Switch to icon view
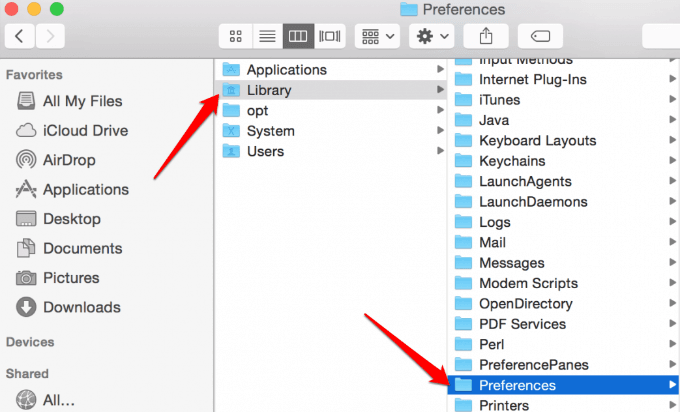 (235, 36)
